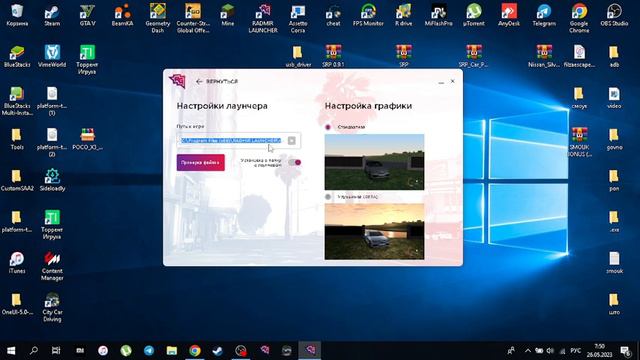Screen dimensions: 640x360
Task: Minimize the RADMIR launcher window
Action: coord(441,82)
